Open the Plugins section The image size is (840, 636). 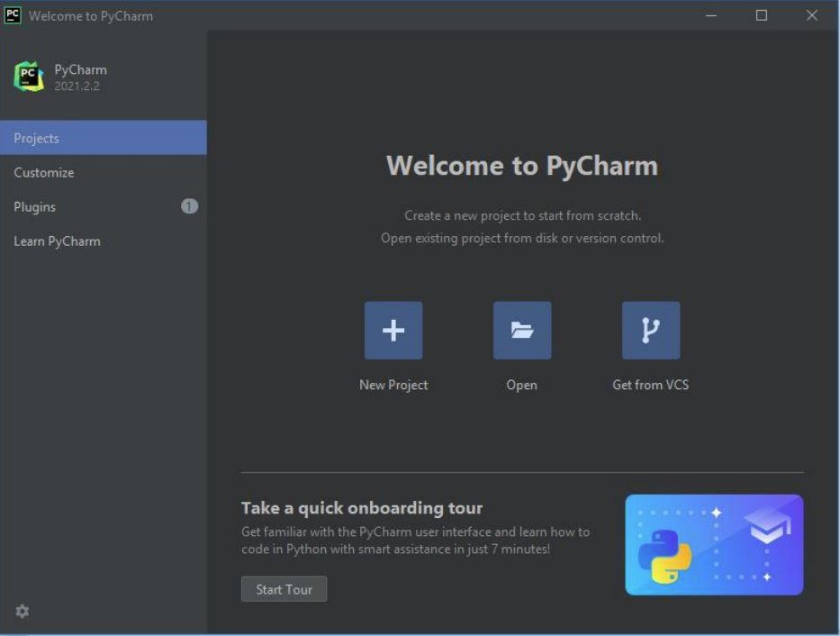pos(35,206)
